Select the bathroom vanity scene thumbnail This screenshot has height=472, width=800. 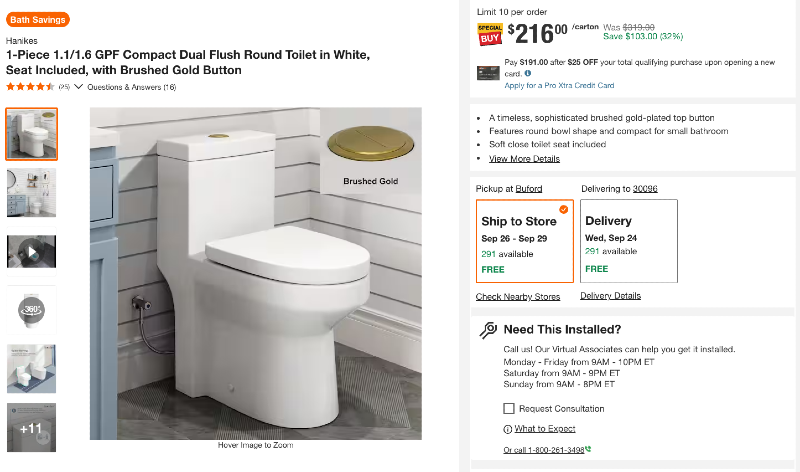(x=32, y=193)
